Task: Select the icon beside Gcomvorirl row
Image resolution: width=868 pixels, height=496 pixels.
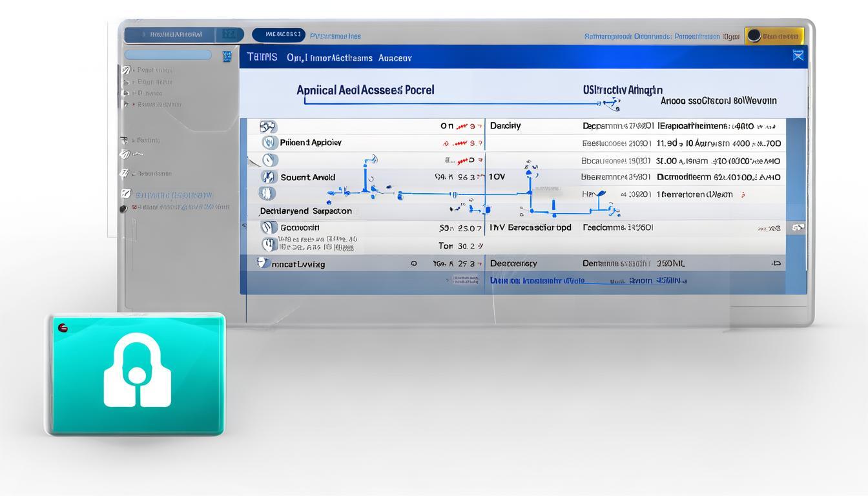Action: click(x=269, y=227)
